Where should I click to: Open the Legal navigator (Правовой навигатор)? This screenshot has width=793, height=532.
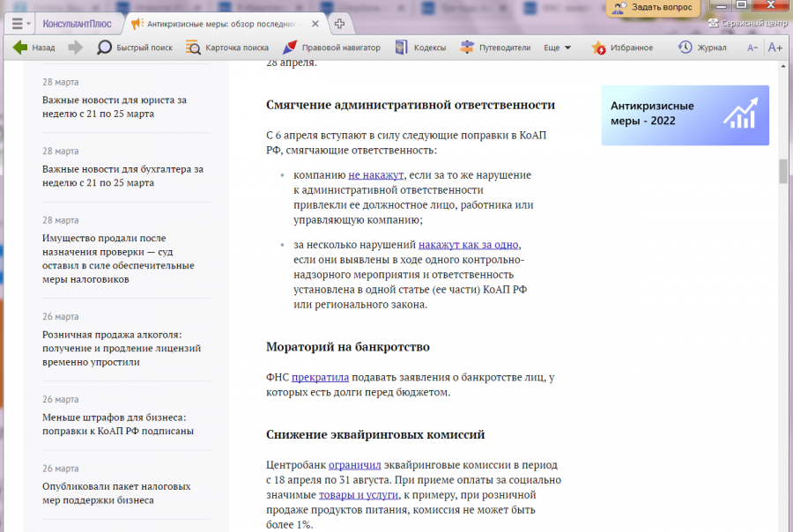click(331, 48)
